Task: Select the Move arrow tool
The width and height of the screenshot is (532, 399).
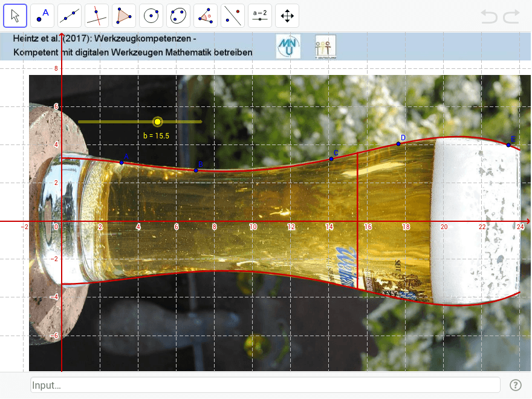Action: 15,16
